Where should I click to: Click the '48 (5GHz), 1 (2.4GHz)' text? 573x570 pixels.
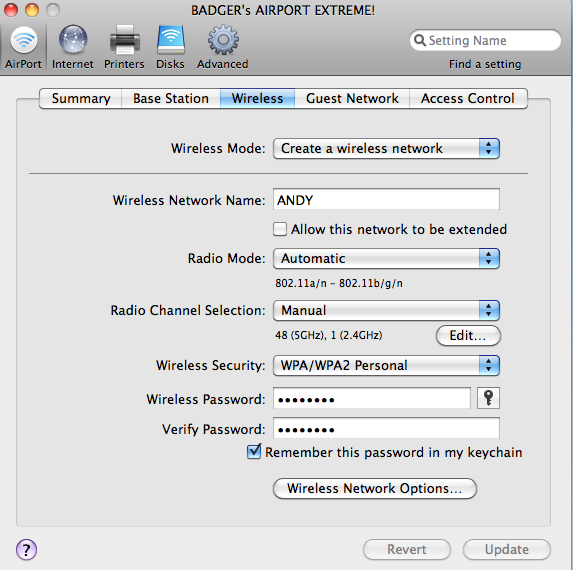[x=329, y=335]
